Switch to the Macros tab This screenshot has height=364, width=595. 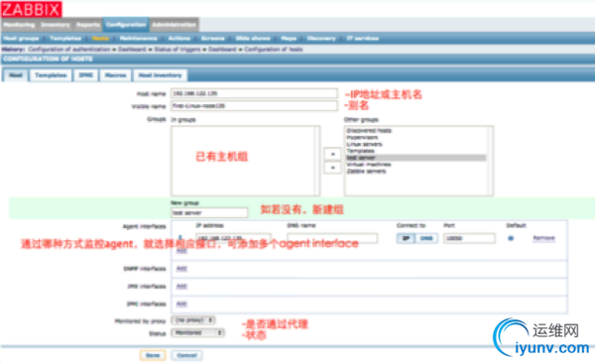[x=115, y=75]
